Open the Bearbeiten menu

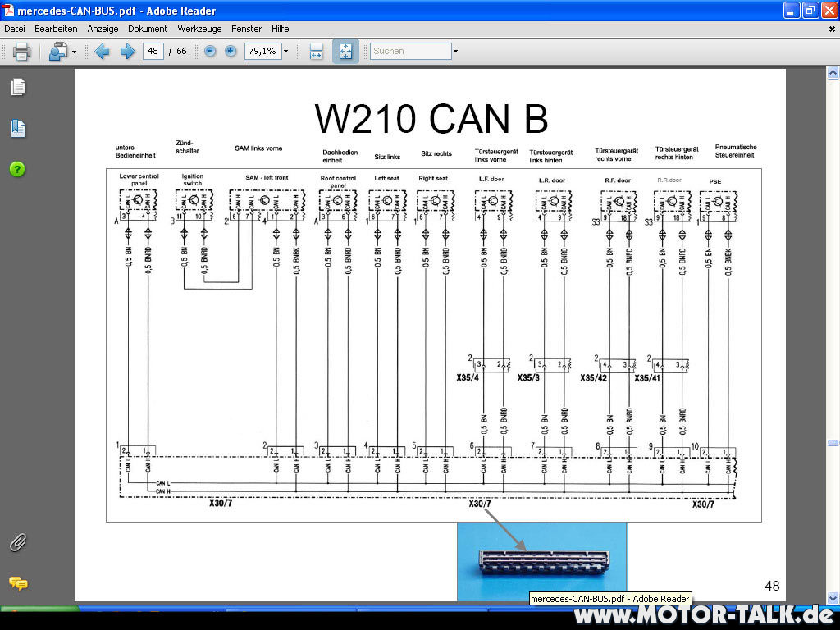click(56, 29)
